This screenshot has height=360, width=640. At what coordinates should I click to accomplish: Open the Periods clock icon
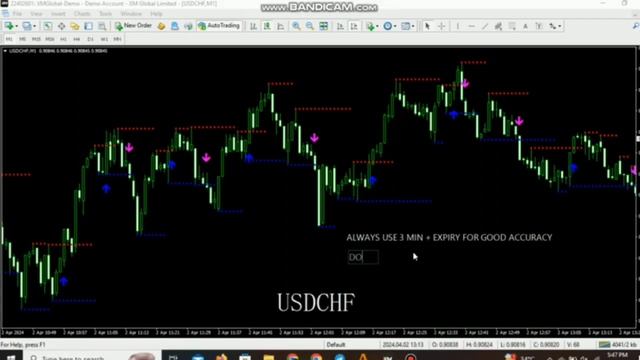pyautogui.click(x=387, y=26)
